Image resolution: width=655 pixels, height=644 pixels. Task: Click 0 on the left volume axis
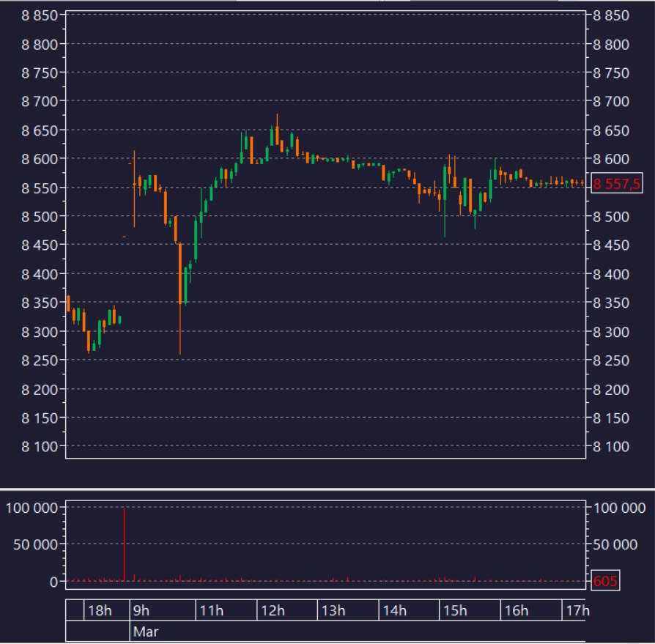click(x=54, y=581)
